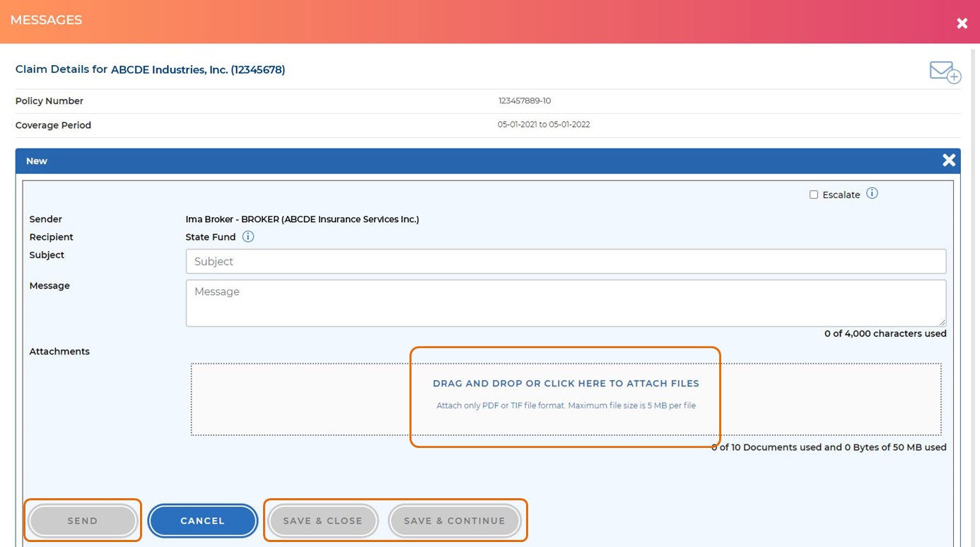Click the Cancel button
This screenshot has height=547, width=980.
click(202, 521)
